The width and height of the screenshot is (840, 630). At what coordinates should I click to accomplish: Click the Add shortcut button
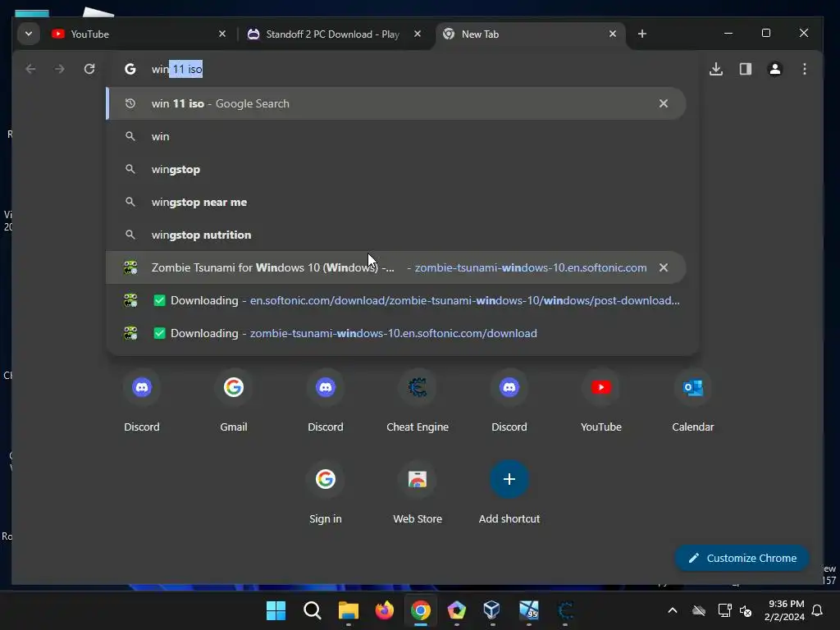pos(509,493)
